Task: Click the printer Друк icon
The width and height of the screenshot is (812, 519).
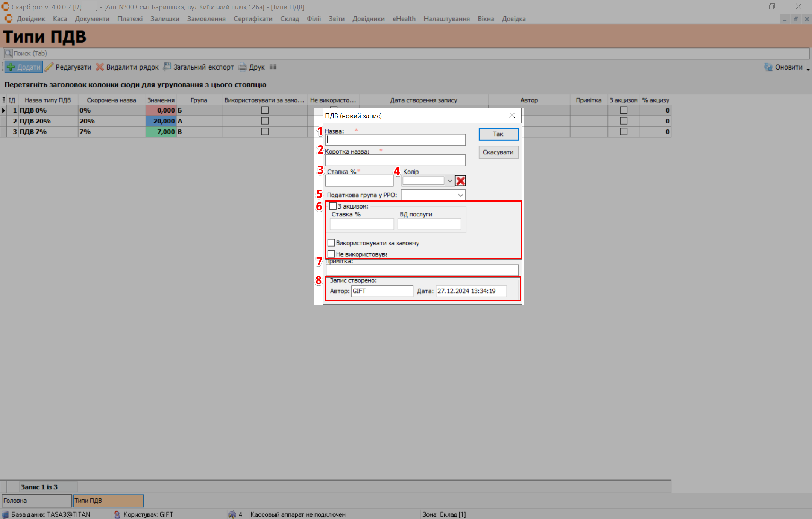Action: point(243,67)
